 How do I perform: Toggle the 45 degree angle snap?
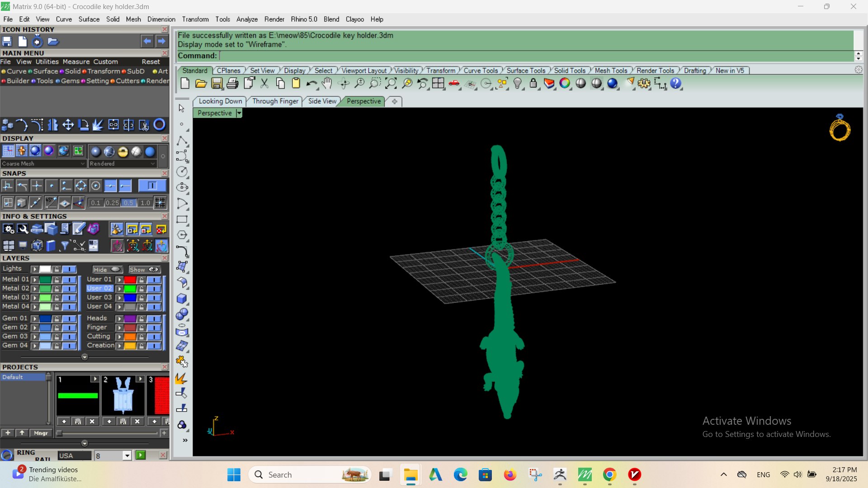[x=51, y=203]
